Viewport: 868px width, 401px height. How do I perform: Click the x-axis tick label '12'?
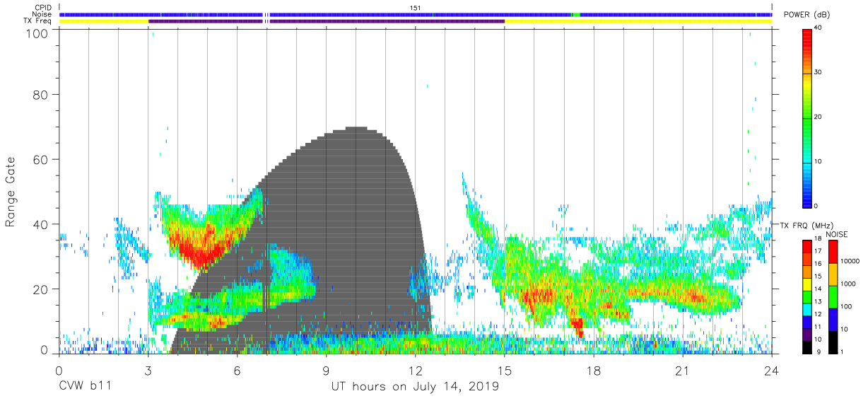pyautogui.click(x=416, y=370)
